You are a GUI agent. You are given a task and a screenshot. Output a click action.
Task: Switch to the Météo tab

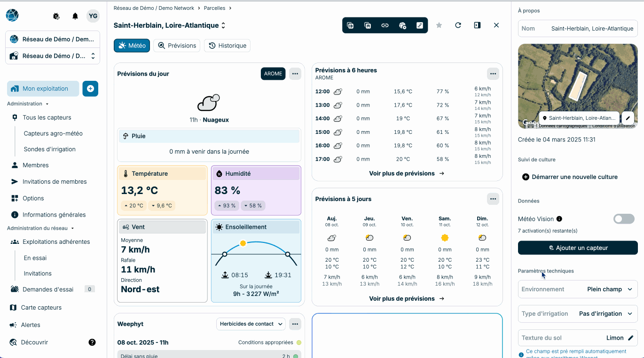point(132,46)
